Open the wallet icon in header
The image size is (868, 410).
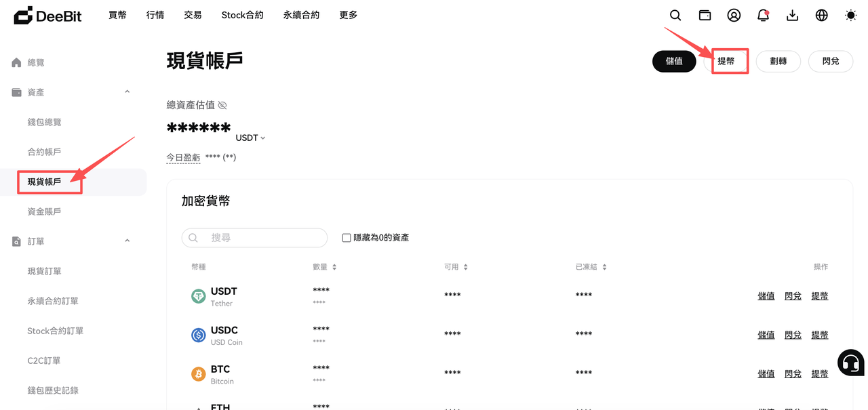[x=705, y=15]
